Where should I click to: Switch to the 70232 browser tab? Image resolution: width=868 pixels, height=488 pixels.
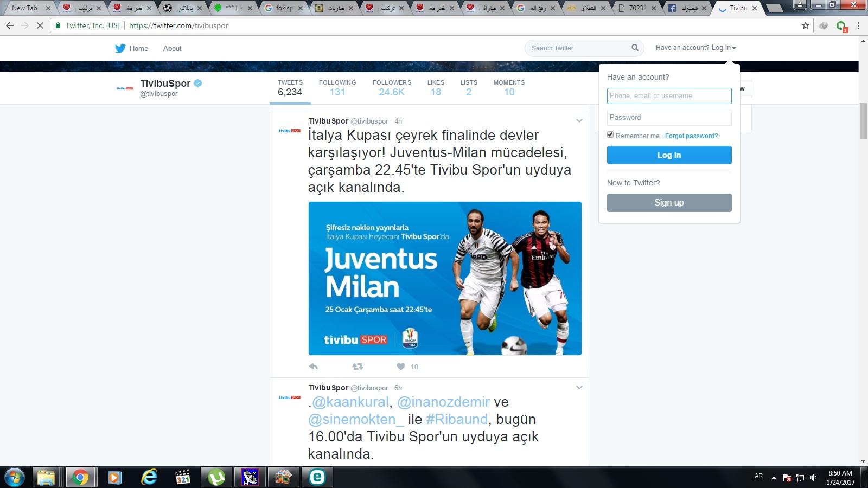637,8
